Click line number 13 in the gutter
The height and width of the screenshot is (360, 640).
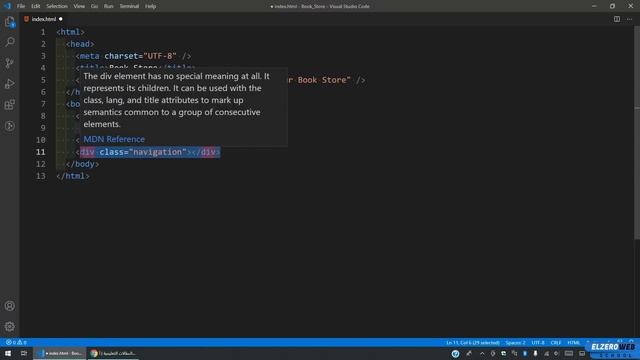(41, 176)
